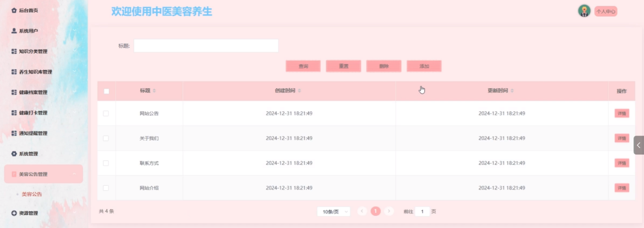Sort by 标题 column arrows
644x228 pixels.
point(154,91)
